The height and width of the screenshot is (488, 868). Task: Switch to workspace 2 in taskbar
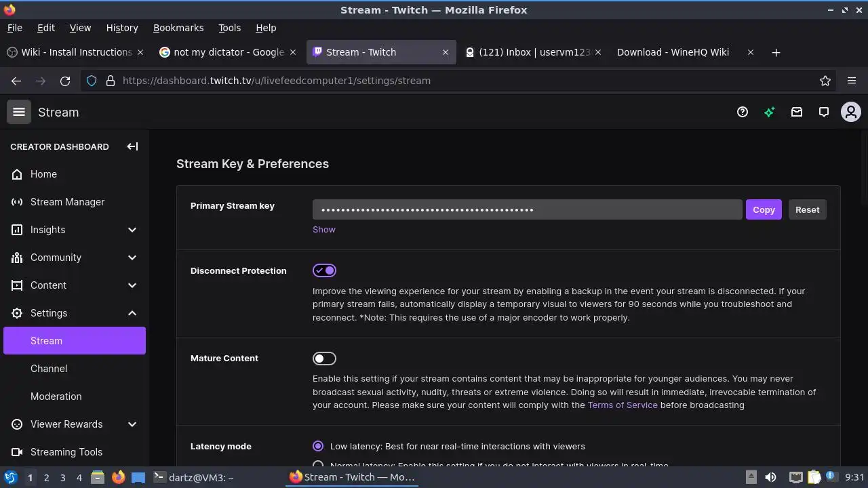pos(46,477)
